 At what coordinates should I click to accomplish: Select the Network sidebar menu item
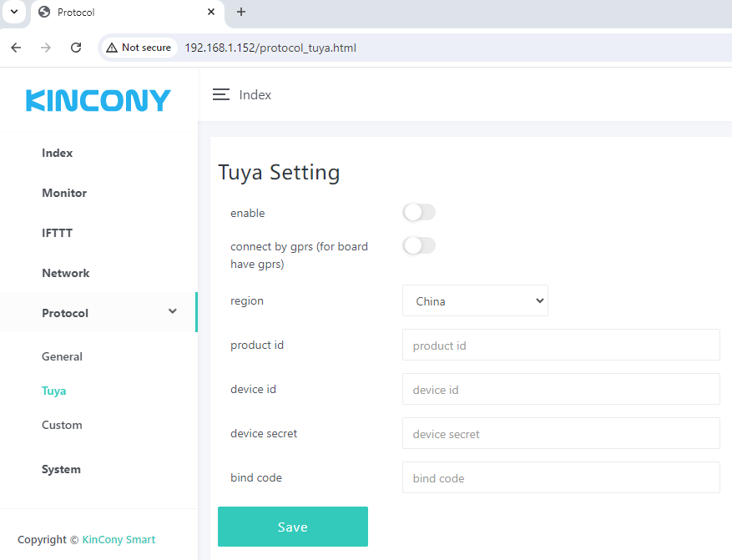tap(66, 273)
